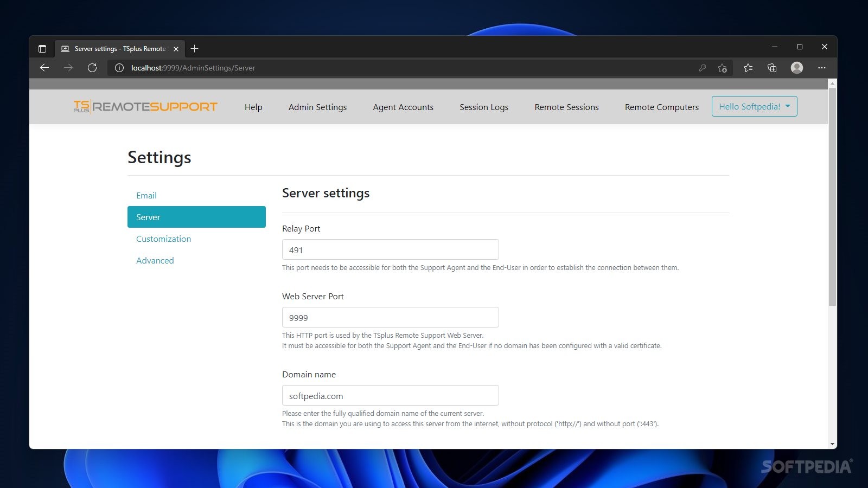Open the Favorites list icon

(748, 68)
